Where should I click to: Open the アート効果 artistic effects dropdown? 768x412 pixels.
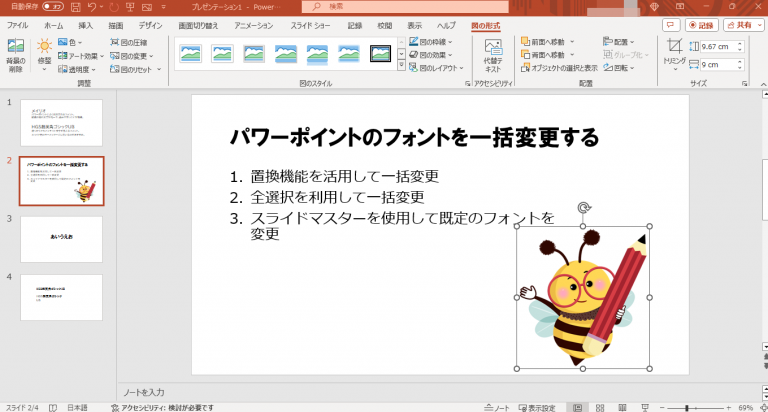pyautogui.click(x=81, y=56)
